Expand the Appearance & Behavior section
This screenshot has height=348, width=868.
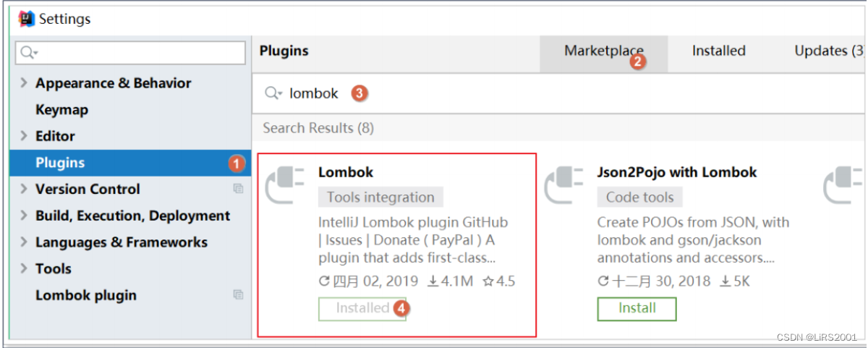click(25, 83)
